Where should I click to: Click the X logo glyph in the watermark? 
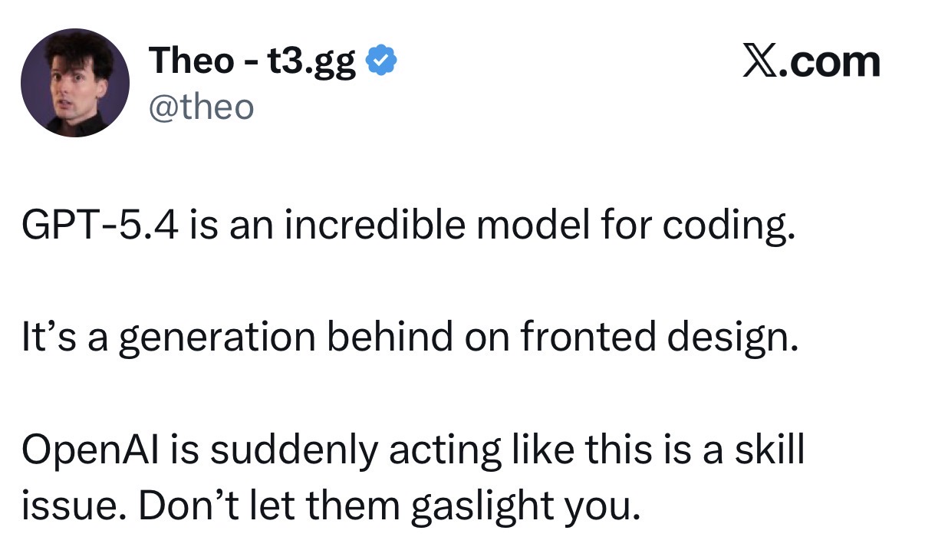click(x=762, y=62)
